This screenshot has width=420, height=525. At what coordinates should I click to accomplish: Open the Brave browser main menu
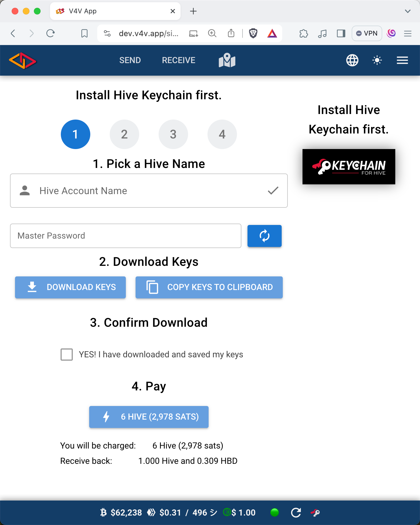coord(407,34)
